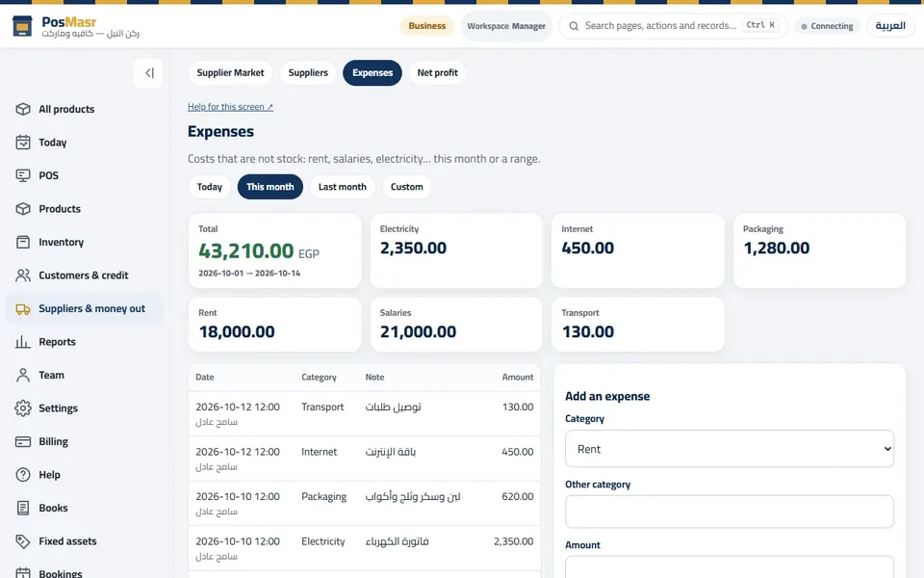The image size is (924, 578).
Task: Click the Billing card icon
Action: [x=23, y=441]
